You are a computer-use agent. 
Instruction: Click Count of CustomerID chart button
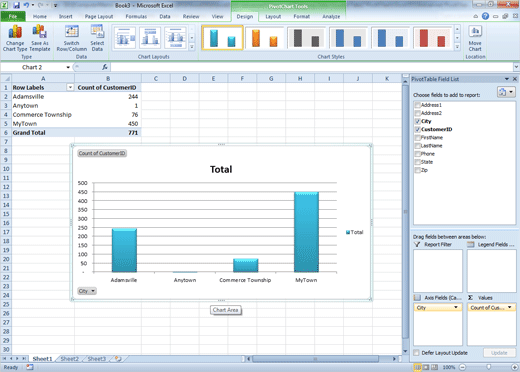[102, 153]
